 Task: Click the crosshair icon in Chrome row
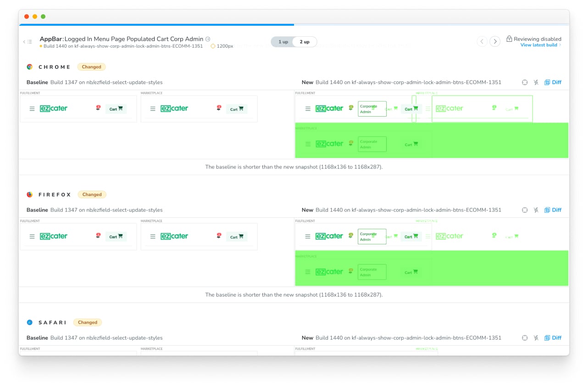point(525,82)
